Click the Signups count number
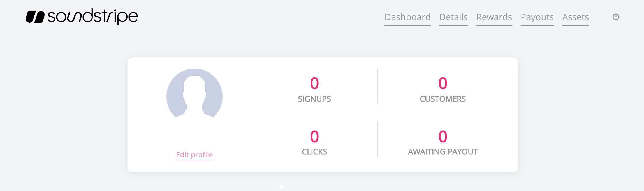 pos(314,83)
